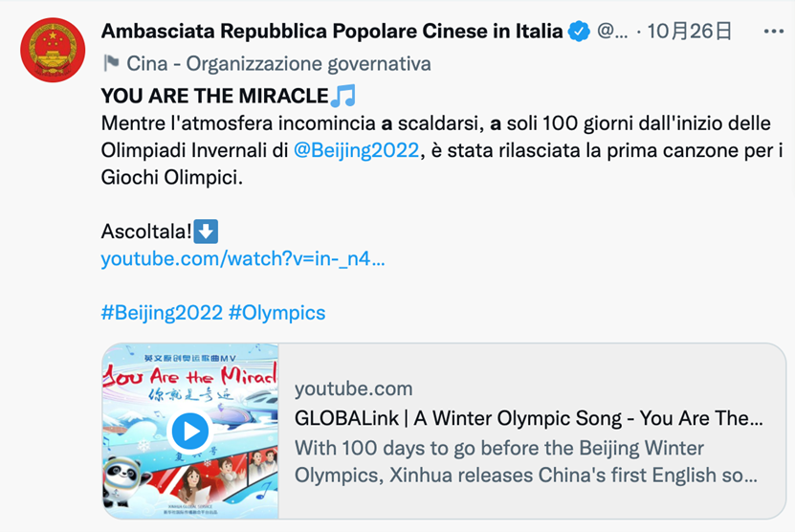
Task: Click the blue verified badge
Action: (579, 32)
